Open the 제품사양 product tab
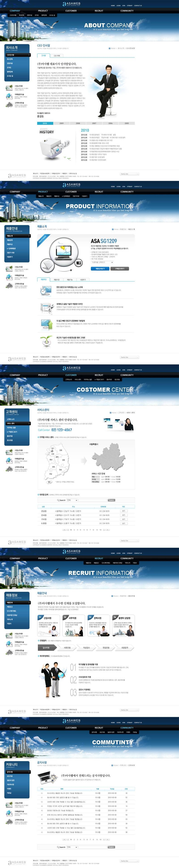 [57, 279]
